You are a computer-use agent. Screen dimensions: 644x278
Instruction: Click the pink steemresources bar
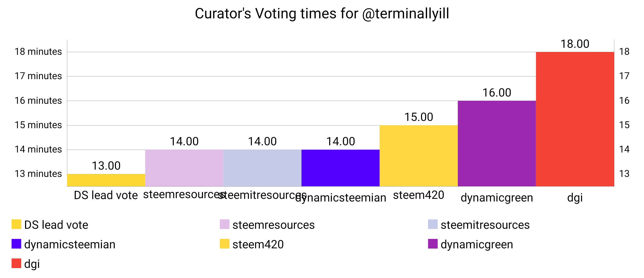tap(184, 168)
